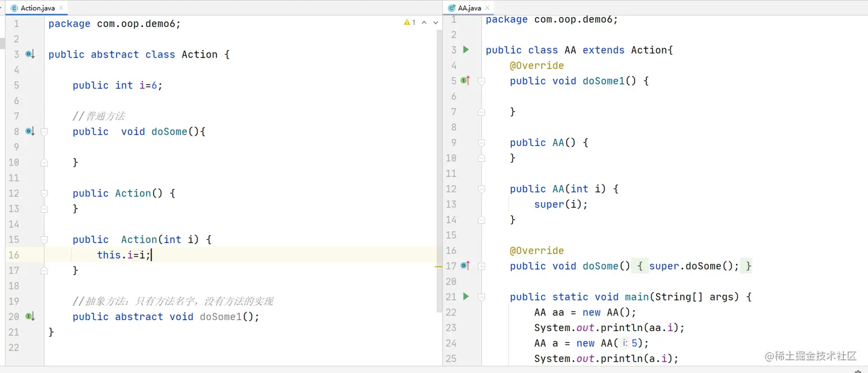This screenshot has height=373, width=868.
Task: Switch to the Action.java editor tab
Action: coord(37,8)
